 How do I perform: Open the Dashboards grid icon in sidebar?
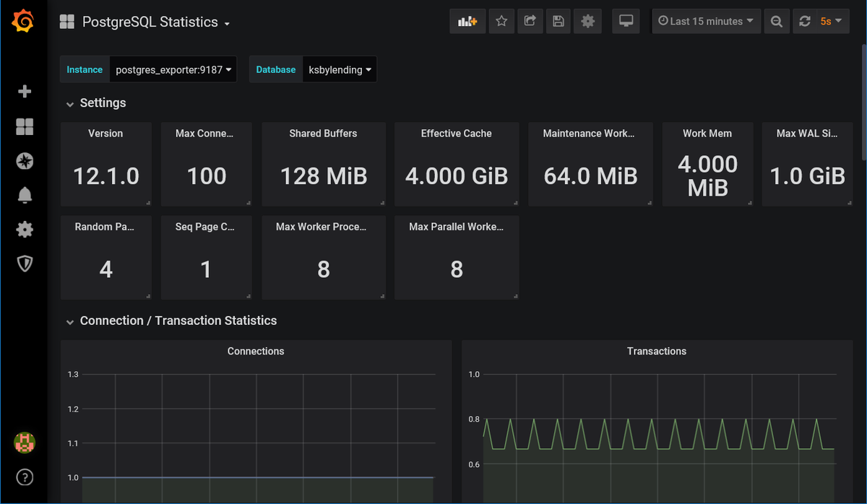coord(25,126)
